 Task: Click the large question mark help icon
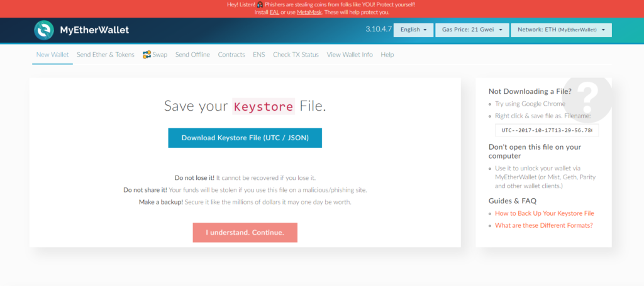[x=588, y=98]
